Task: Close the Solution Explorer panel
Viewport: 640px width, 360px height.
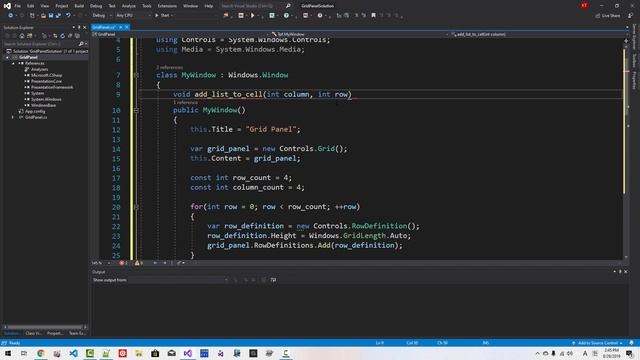Action: click(x=84, y=27)
